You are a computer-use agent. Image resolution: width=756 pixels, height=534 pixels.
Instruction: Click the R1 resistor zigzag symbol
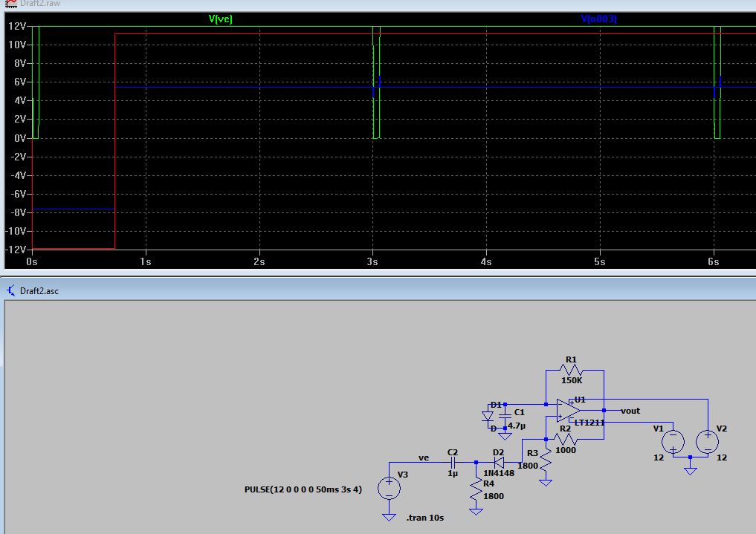(x=572, y=370)
